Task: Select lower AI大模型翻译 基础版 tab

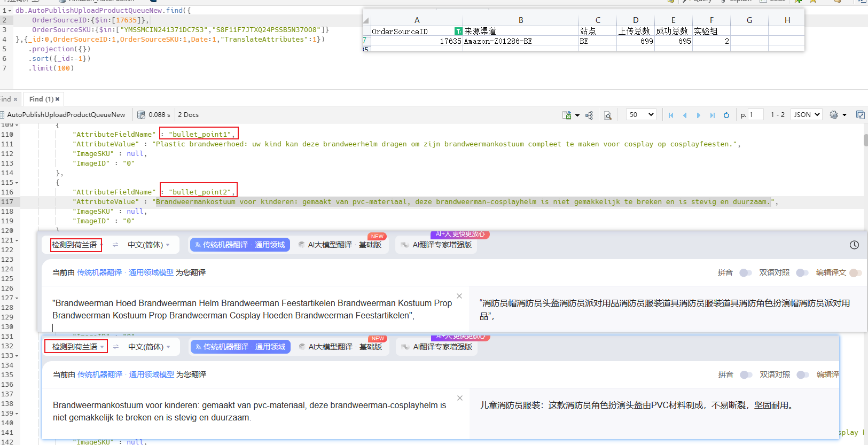Action: [340, 347]
